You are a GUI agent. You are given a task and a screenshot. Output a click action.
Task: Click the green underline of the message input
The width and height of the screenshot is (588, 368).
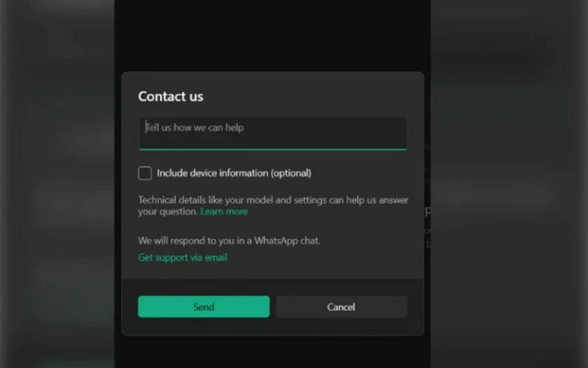click(x=273, y=149)
